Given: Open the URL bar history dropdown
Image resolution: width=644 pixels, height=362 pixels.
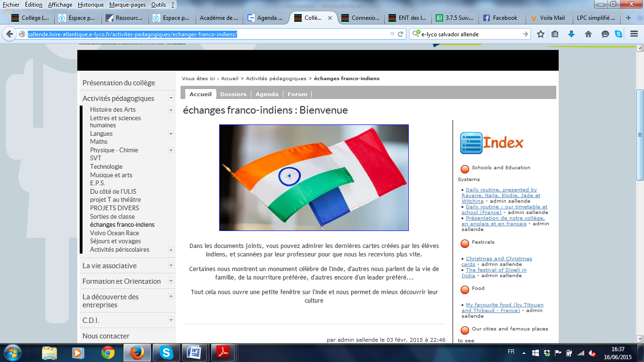Looking at the screenshot, I should pos(392,34).
